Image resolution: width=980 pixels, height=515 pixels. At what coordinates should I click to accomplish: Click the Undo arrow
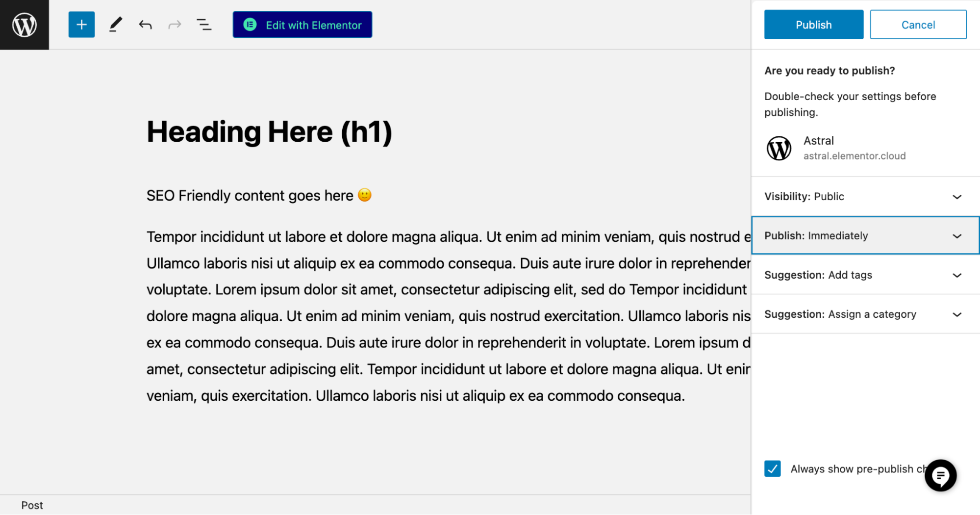(x=145, y=25)
